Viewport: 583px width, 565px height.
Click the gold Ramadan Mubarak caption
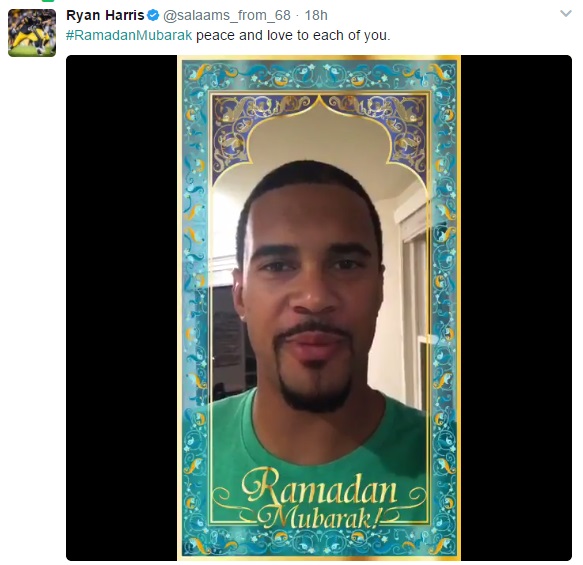[x=319, y=498]
